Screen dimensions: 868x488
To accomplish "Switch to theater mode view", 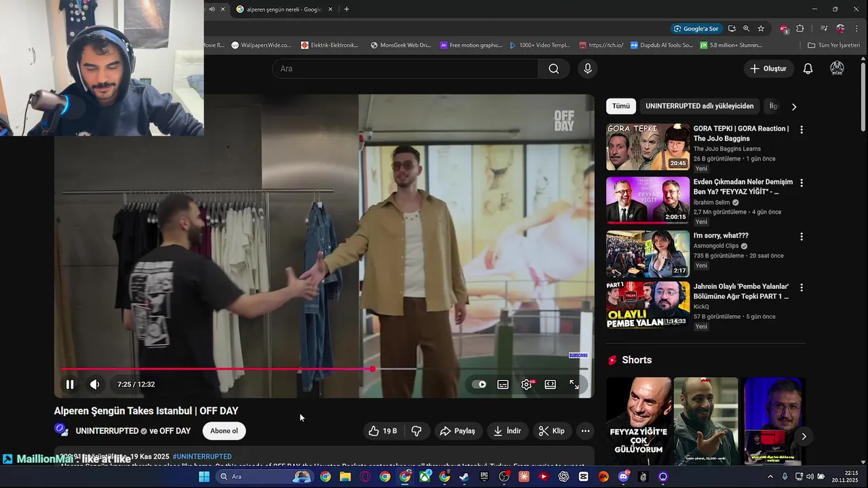I will pyautogui.click(x=551, y=384).
